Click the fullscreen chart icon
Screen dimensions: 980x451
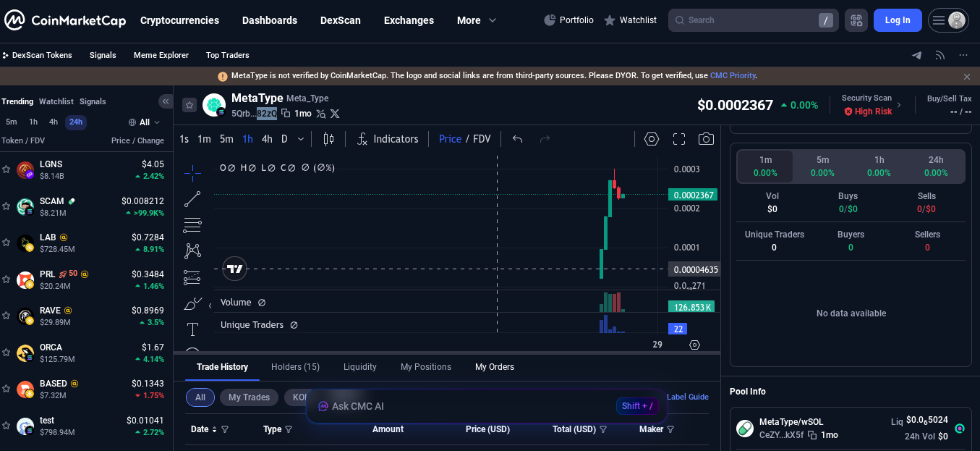678,139
